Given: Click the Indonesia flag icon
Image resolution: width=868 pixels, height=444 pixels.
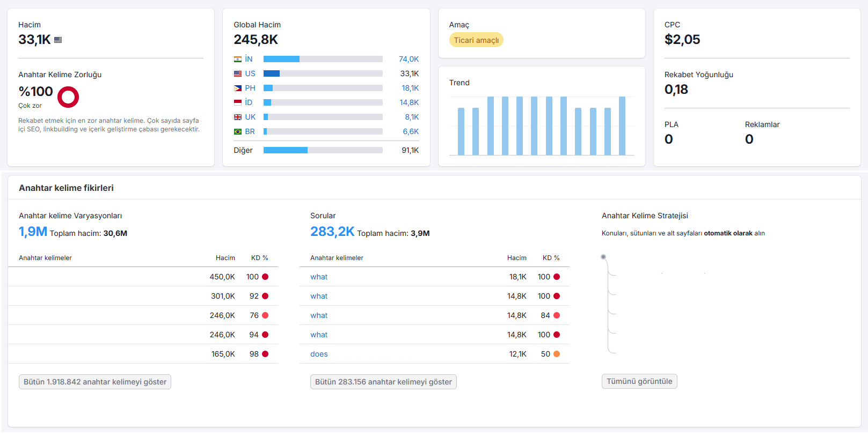Looking at the screenshot, I should (238, 102).
